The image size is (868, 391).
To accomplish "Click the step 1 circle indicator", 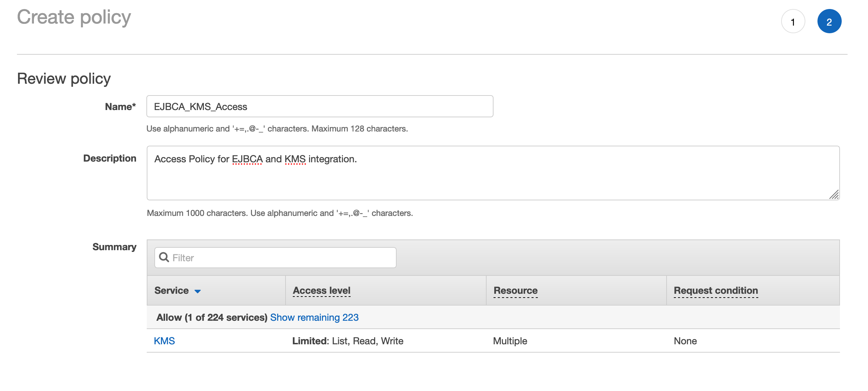I will tap(793, 21).
